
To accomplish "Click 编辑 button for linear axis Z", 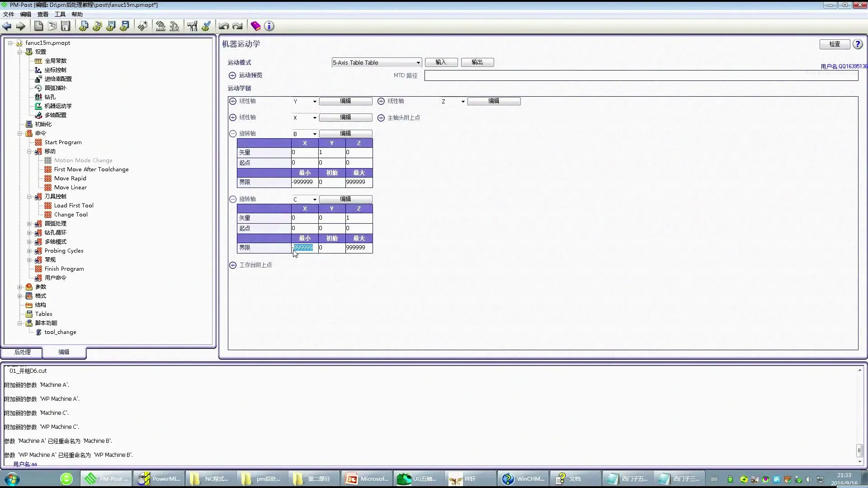I will (494, 101).
